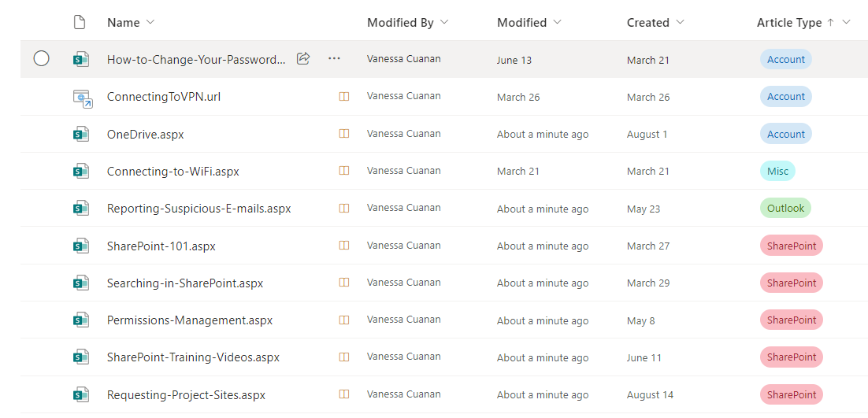Click the teal Misc article type tag
Screen dimensions: 868x418
click(x=777, y=171)
